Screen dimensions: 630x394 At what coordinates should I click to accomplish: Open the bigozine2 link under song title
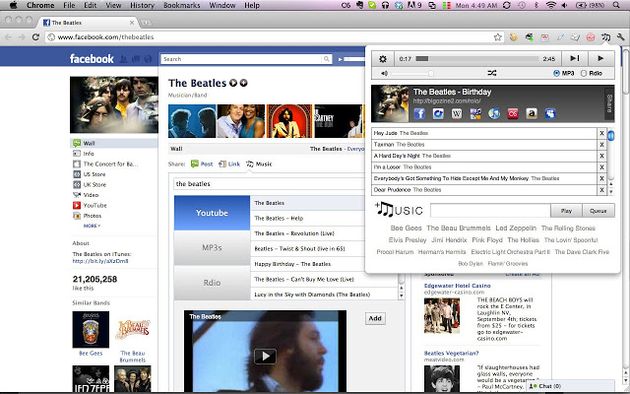pyautogui.click(x=447, y=101)
